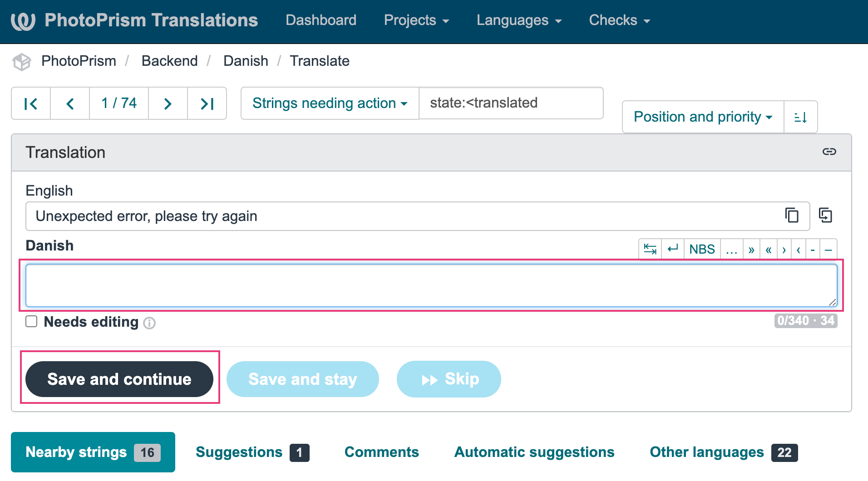This screenshot has height=481, width=868.
Task: Jump to the last string with the skip-to-end arrow
Action: pos(207,103)
